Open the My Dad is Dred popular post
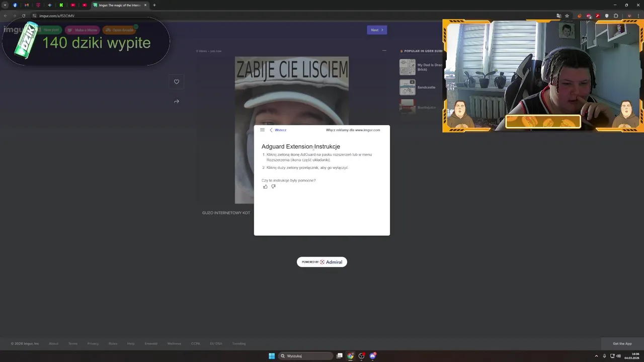 [421, 67]
